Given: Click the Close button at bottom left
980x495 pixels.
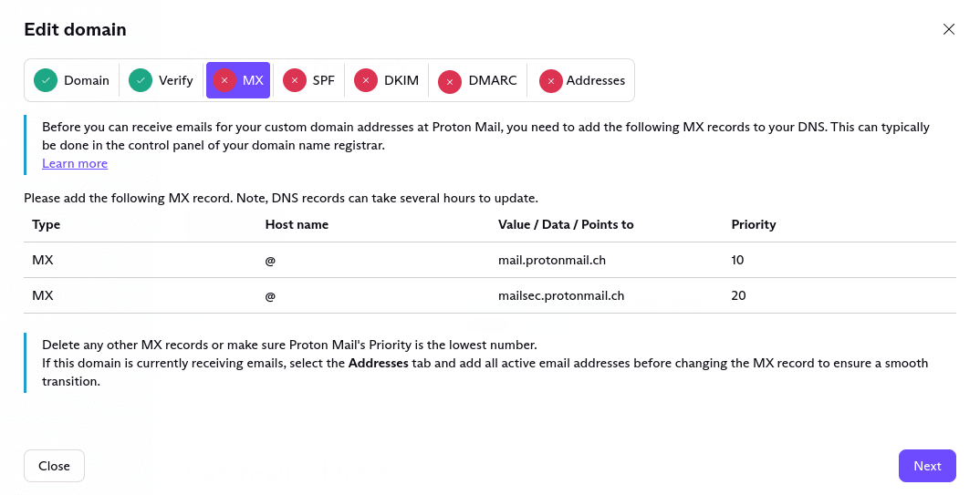Looking at the screenshot, I should [55, 466].
